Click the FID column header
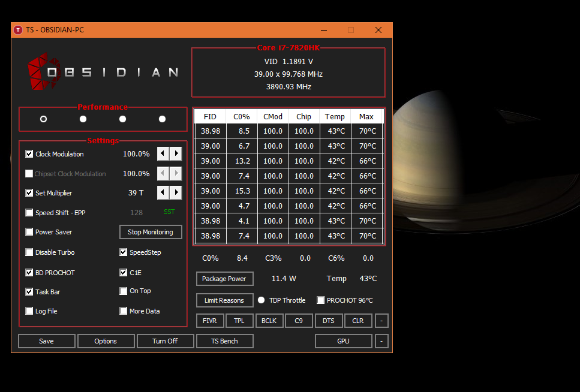 tap(210, 116)
